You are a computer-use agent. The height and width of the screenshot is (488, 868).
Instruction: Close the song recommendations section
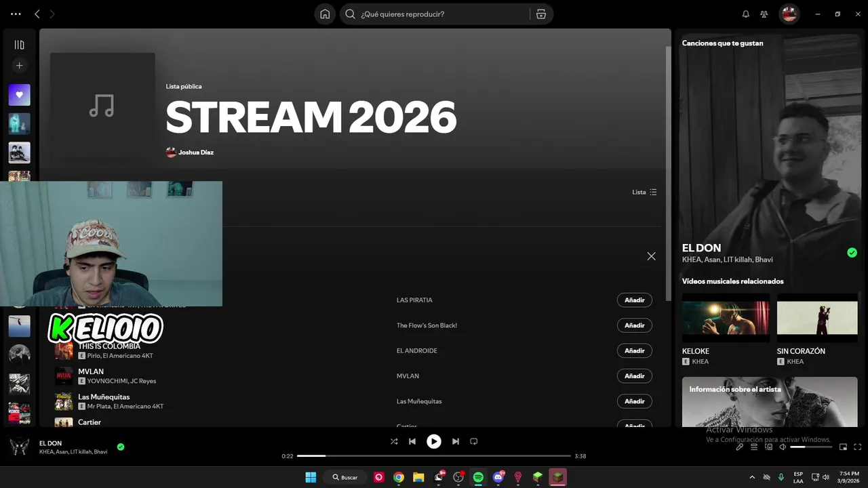651,256
